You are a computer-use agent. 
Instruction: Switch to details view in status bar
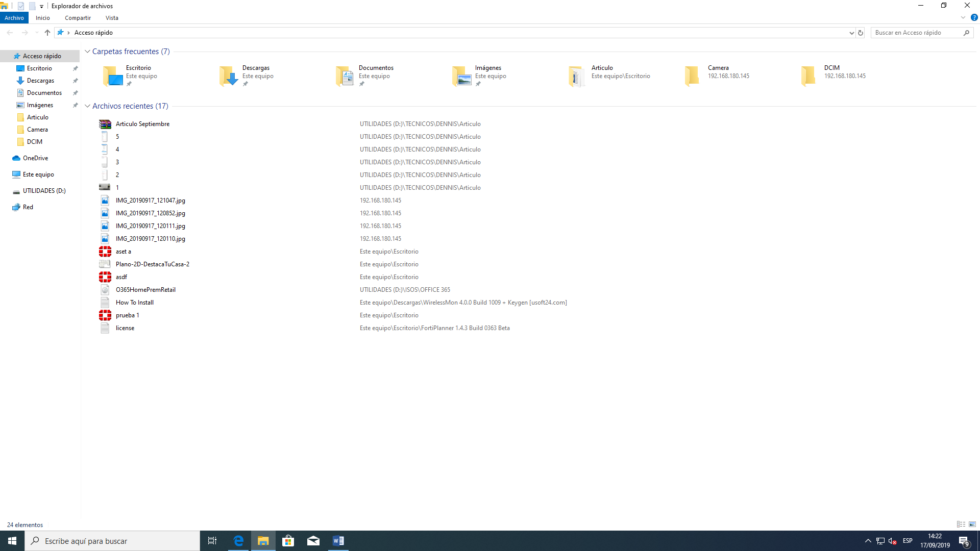pyautogui.click(x=961, y=524)
